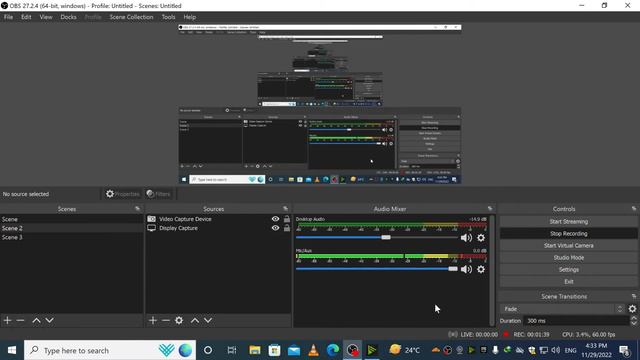Open the Tools menu
The image size is (640, 360).
tap(168, 17)
